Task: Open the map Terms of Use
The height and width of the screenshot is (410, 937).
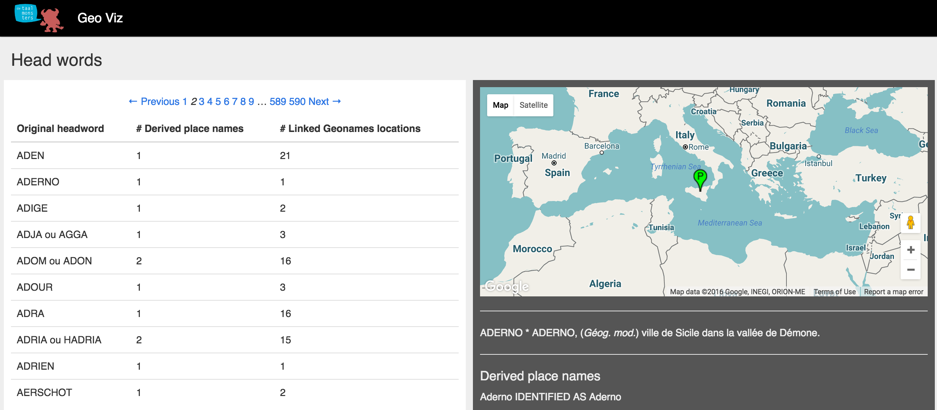Action: tap(834, 292)
